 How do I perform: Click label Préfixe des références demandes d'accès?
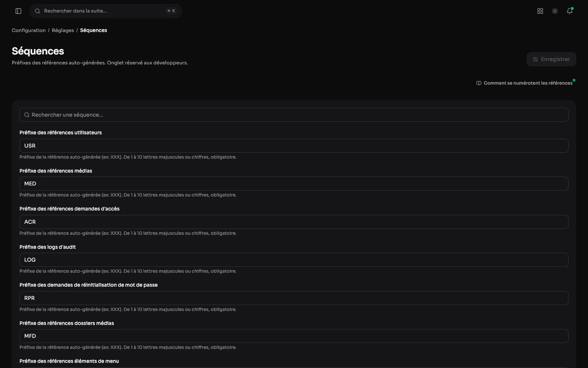(x=69, y=209)
